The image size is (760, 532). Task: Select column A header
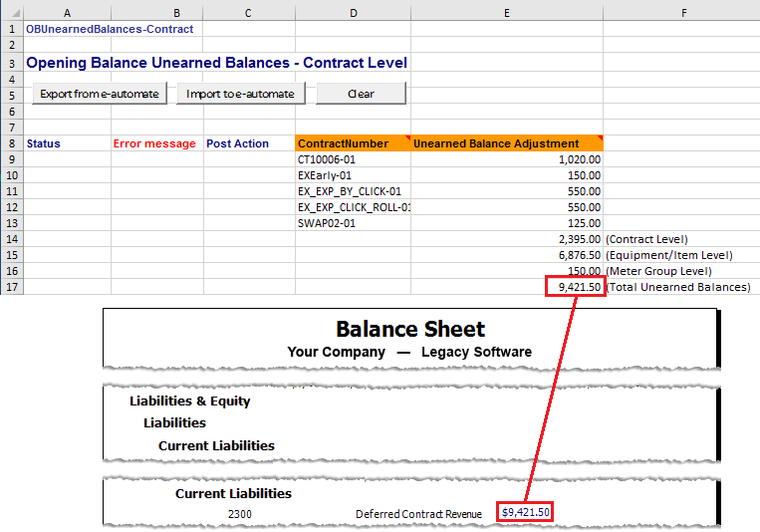67,12
